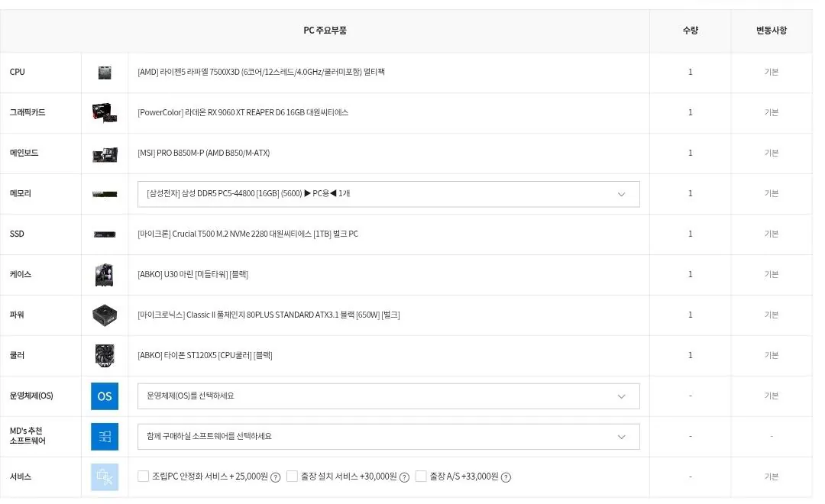
Task: Click the CPU product thumbnail image
Action: click(105, 71)
